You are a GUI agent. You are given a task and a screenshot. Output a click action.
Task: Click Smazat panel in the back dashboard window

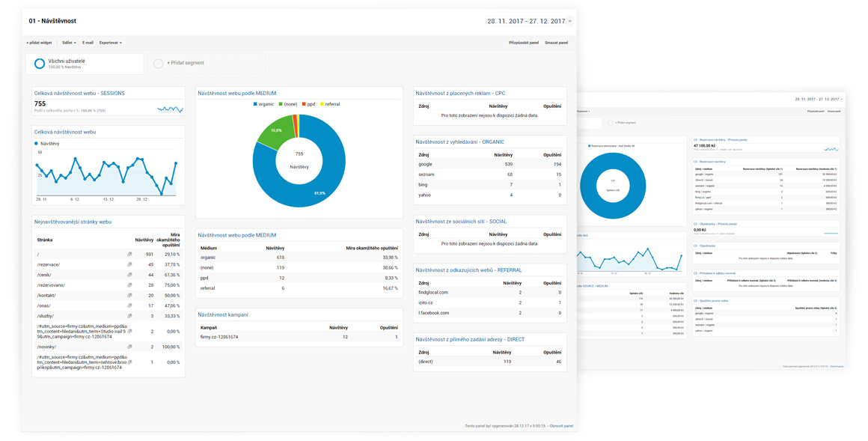coord(834,112)
